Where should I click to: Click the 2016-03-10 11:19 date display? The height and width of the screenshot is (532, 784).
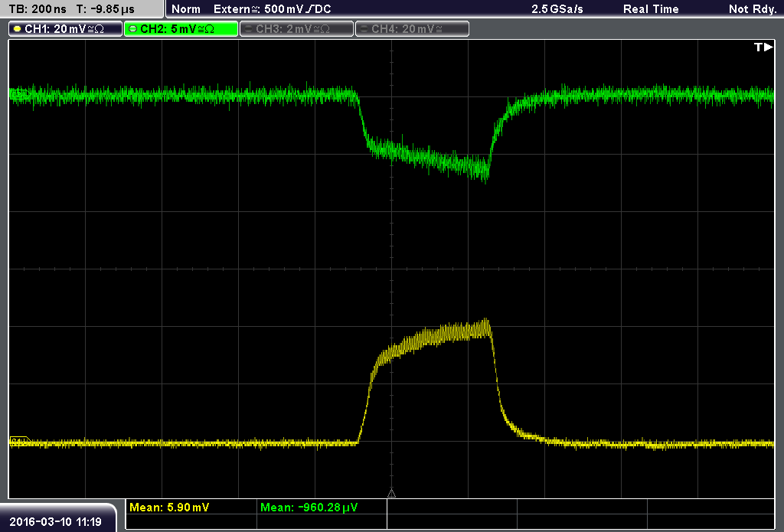[x=55, y=521]
